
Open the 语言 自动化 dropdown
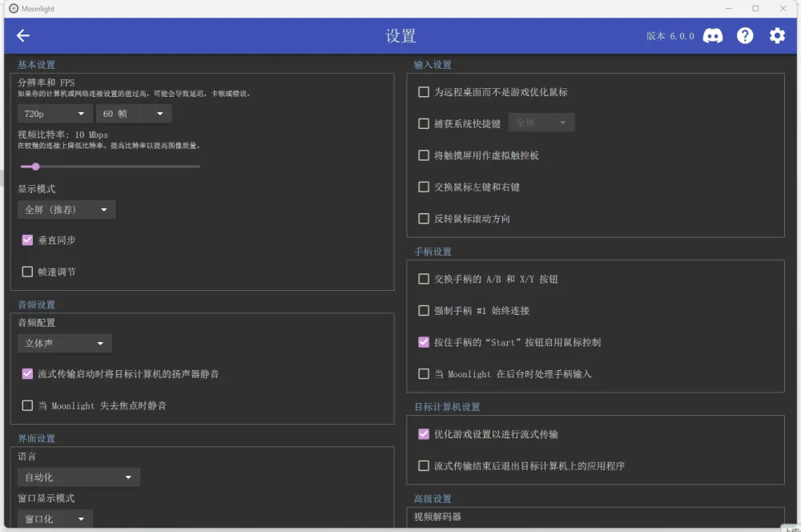pyautogui.click(x=78, y=477)
